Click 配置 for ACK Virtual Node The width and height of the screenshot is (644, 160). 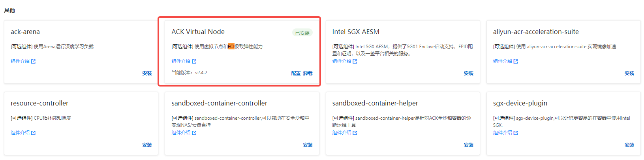(x=296, y=73)
